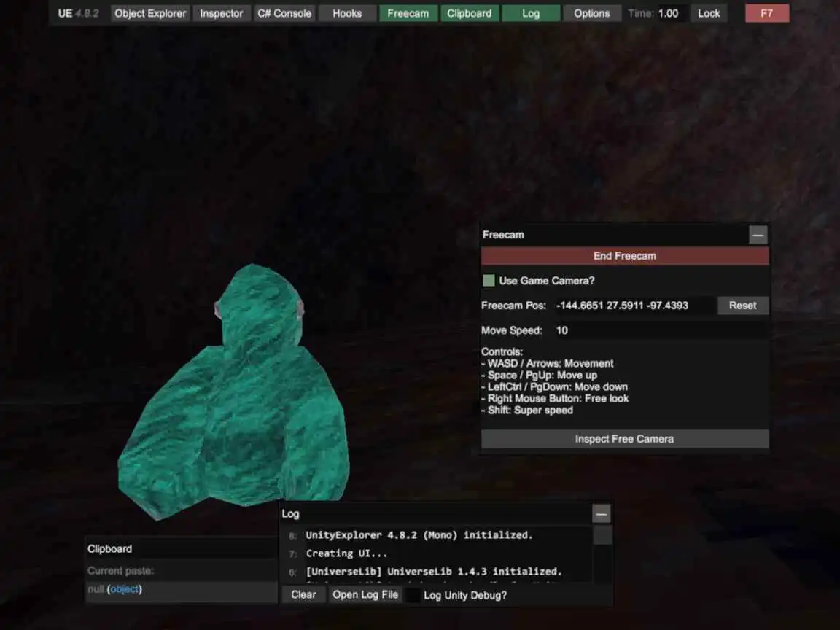840x630 pixels.
Task: Click WASD / Arrows: Movement hint
Action: (548, 363)
